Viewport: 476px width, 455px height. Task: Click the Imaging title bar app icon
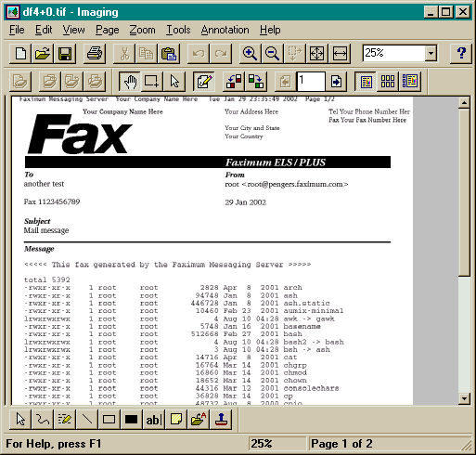click(13, 12)
